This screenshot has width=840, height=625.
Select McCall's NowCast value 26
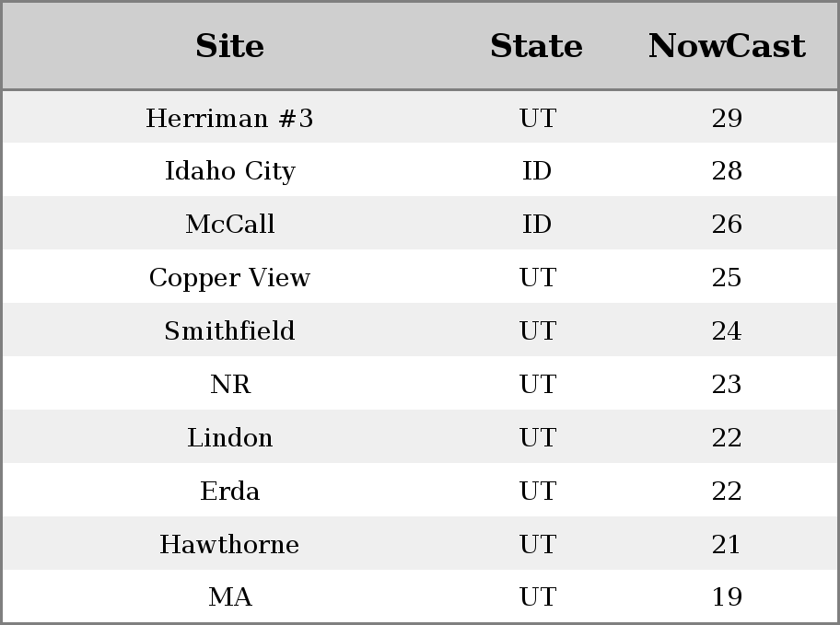click(x=727, y=224)
